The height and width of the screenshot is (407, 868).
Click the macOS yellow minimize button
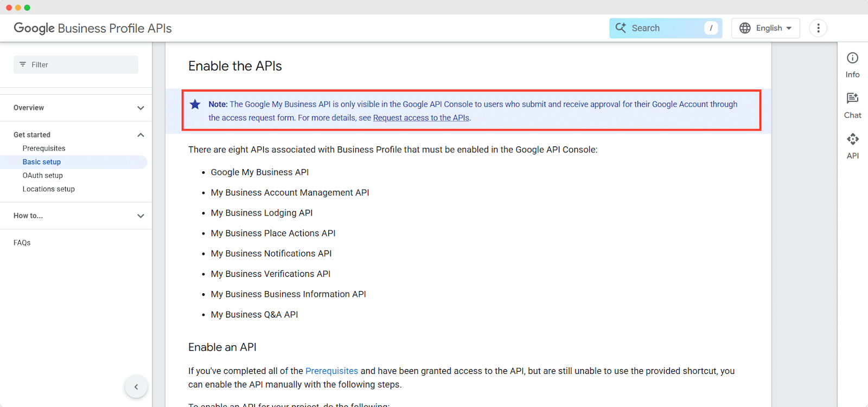point(18,8)
